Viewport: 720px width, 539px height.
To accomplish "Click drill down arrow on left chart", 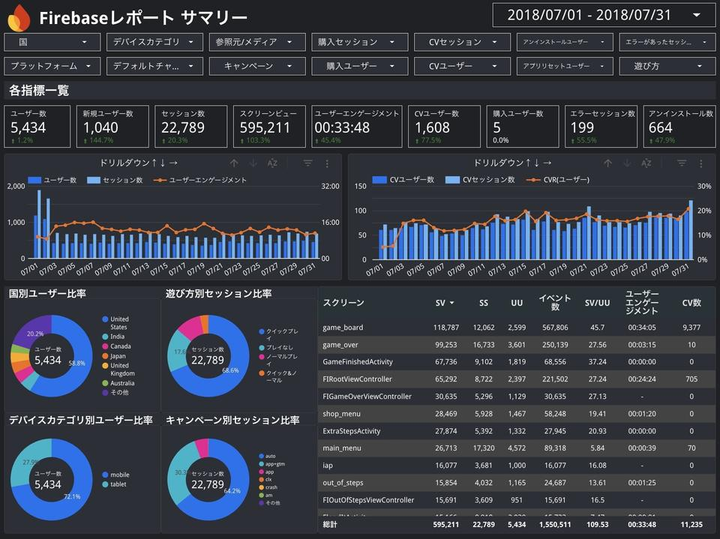I will pyautogui.click(x=253, y=163).
